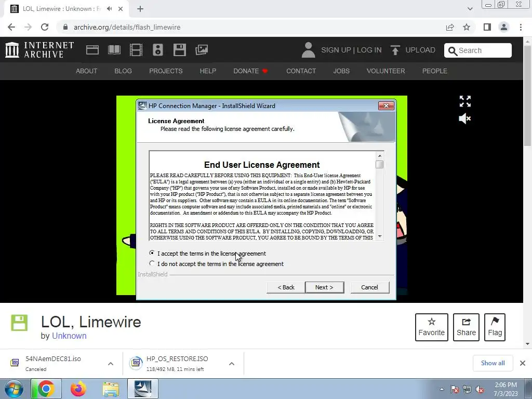Click the Next button in installer
This screenshot has width=532, height=399.
click(324, 287)
